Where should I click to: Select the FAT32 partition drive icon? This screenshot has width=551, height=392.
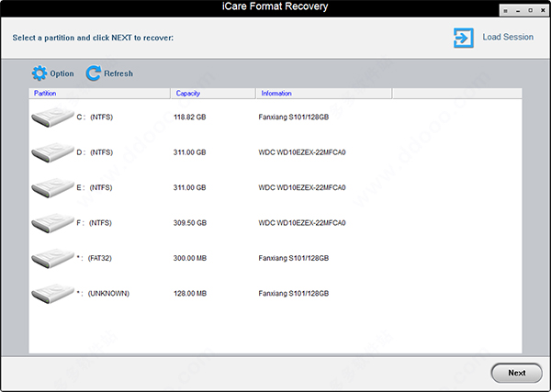pos(52,258)
